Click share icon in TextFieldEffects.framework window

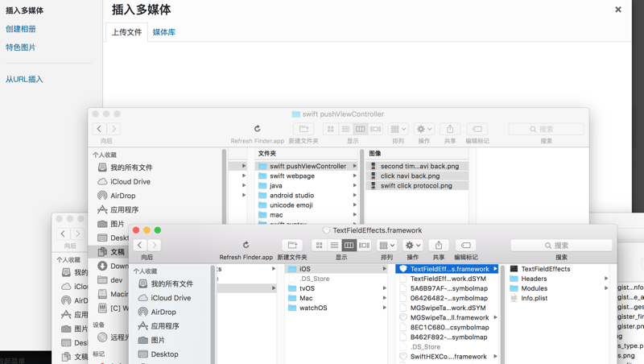tap(439, 246)
